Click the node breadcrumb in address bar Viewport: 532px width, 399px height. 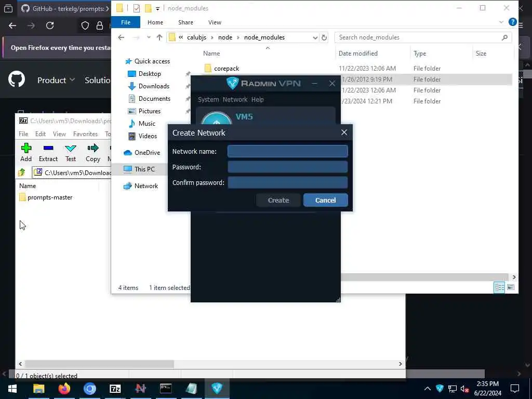[x=225, y=37]
